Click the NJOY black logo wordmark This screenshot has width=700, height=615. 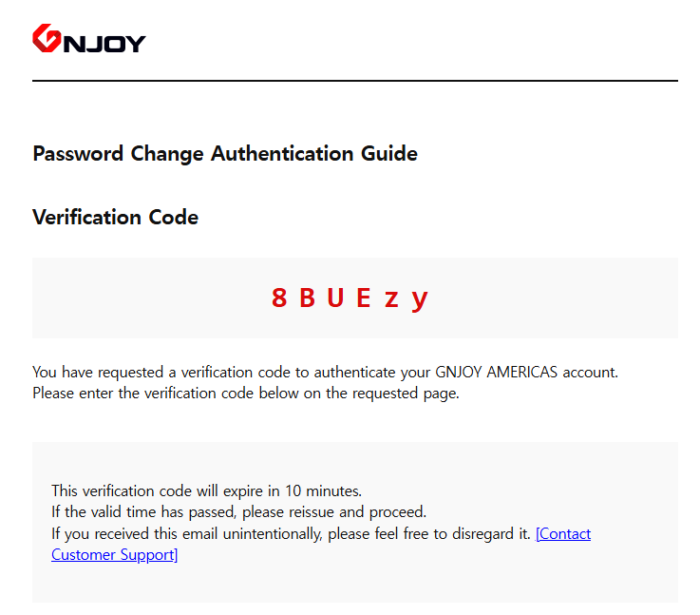pos(104,44)
